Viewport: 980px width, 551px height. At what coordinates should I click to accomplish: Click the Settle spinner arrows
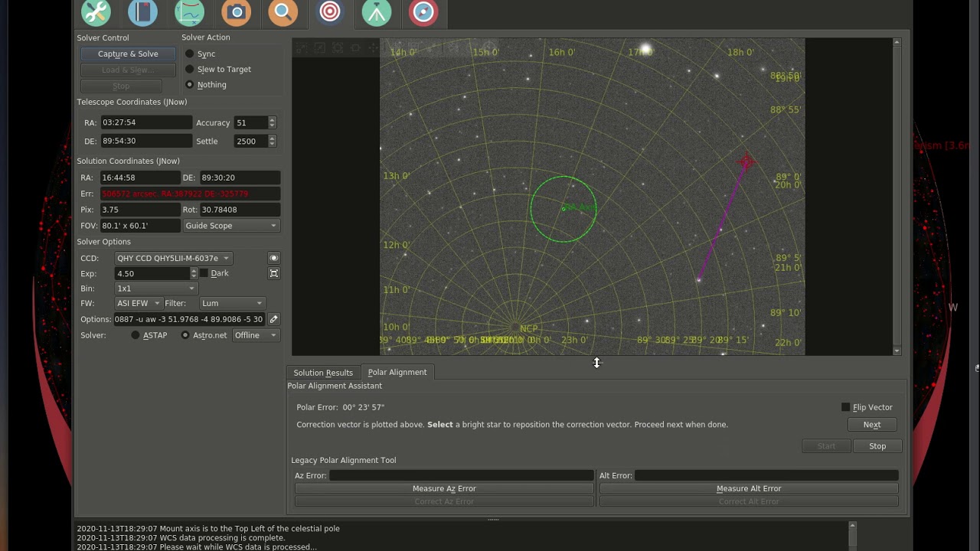click(x=272, y=141)
